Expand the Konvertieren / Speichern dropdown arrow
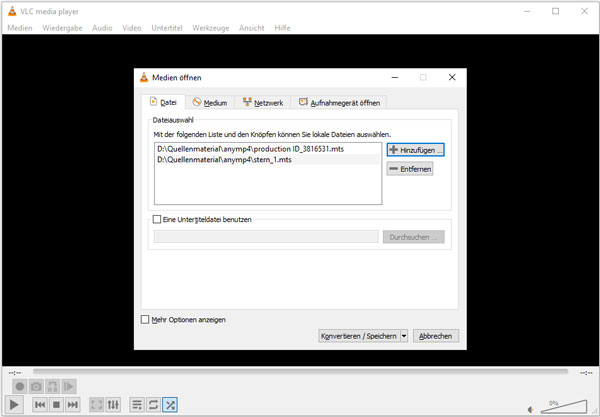The width and height of the screenshot is (600, 417). pos(404,336)
